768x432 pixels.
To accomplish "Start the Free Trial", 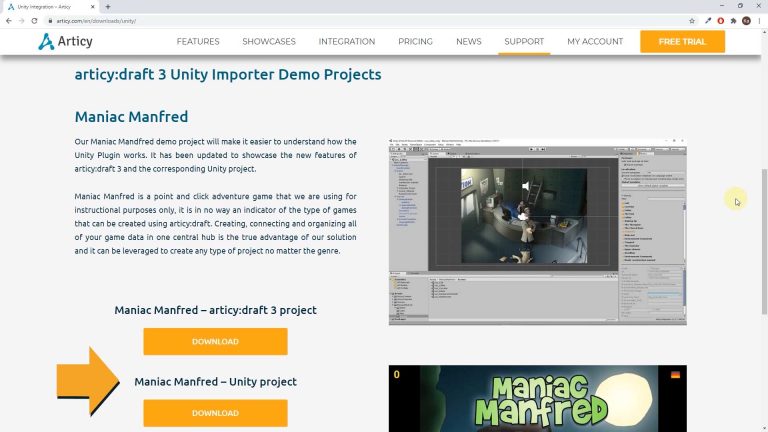I will (682, 42).
